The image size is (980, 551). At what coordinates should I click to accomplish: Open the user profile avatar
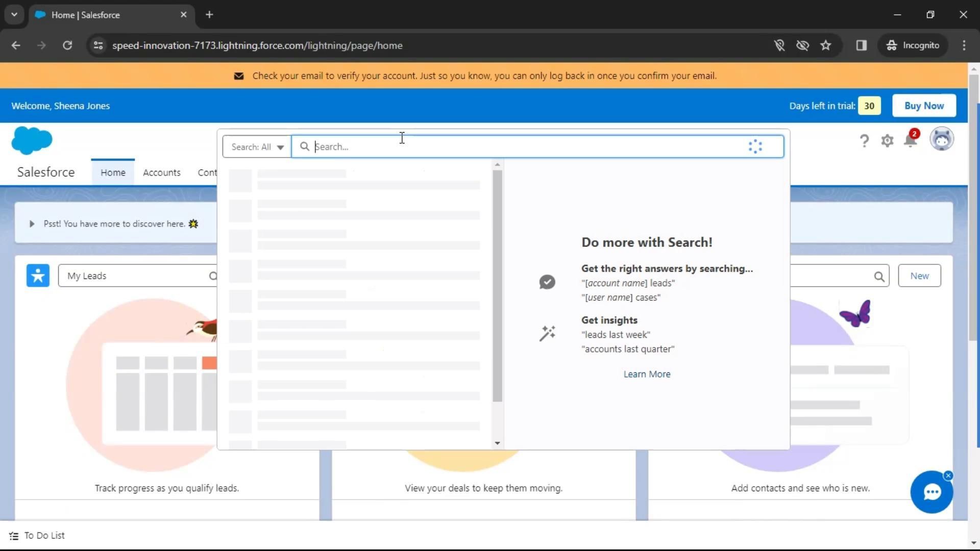tap(941, 139)
